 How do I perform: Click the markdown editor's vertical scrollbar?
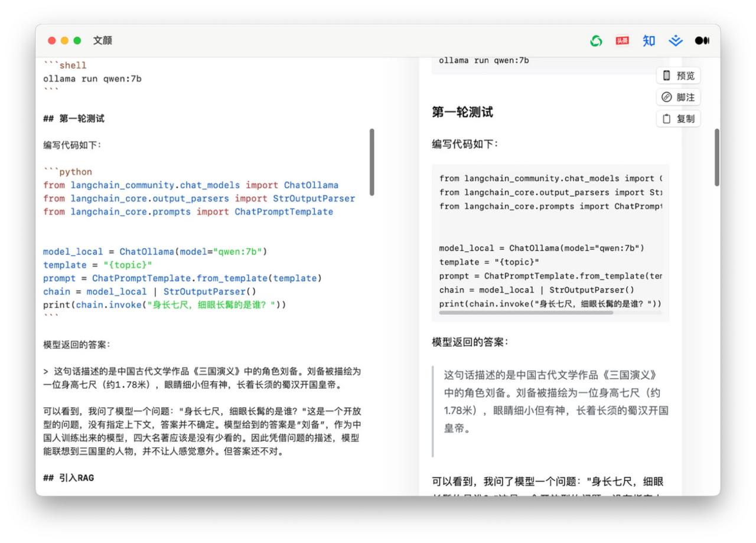(x=372, y=162)
